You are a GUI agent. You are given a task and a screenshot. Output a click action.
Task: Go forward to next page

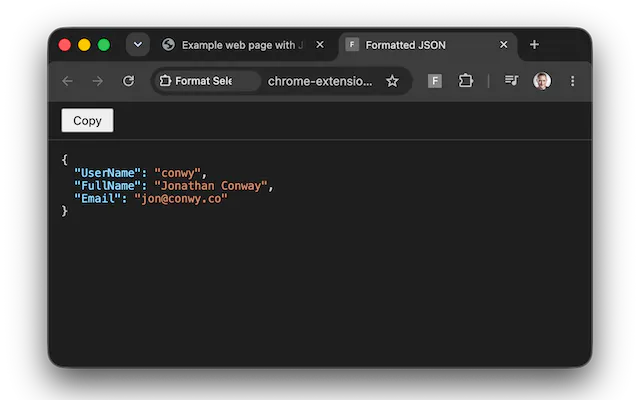[98, 81]
